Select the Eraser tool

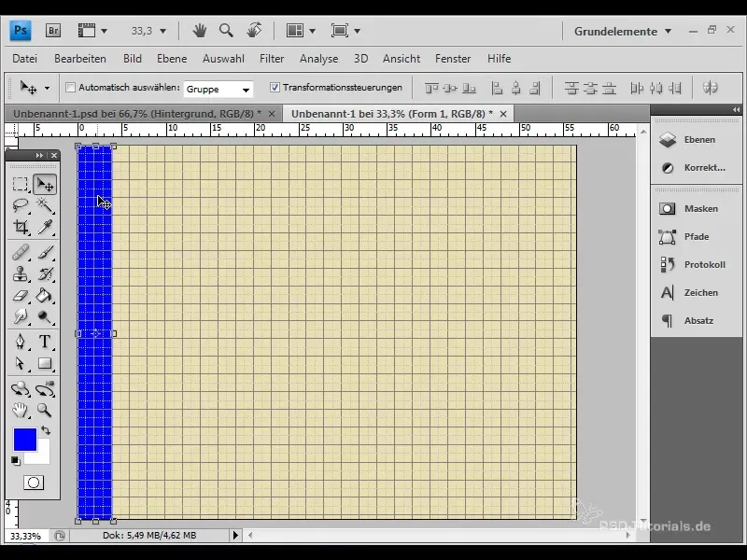point(20,296)
